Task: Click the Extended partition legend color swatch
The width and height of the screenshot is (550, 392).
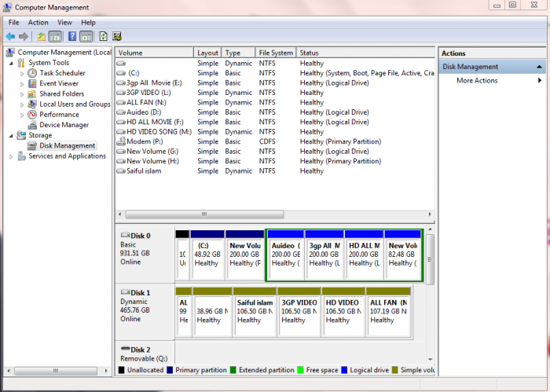Action: coord(233,369)
